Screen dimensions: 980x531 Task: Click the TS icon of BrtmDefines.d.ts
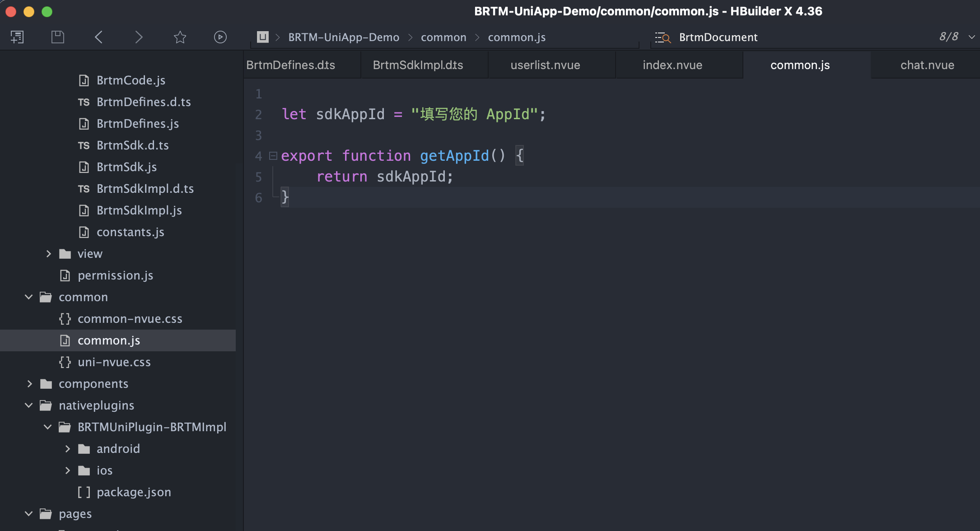coord(84,102)
